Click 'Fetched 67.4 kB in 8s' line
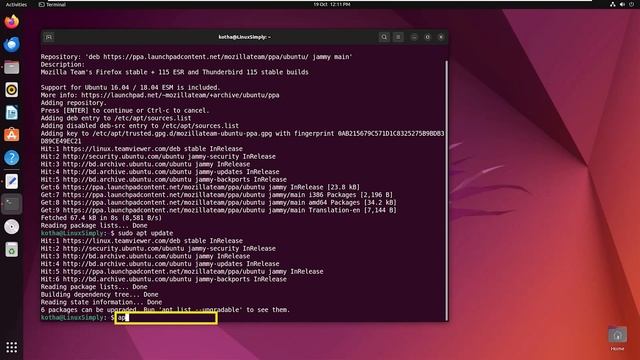Image resolution: width=640 pixels, height=360 pixels. (x=101, y=218)
